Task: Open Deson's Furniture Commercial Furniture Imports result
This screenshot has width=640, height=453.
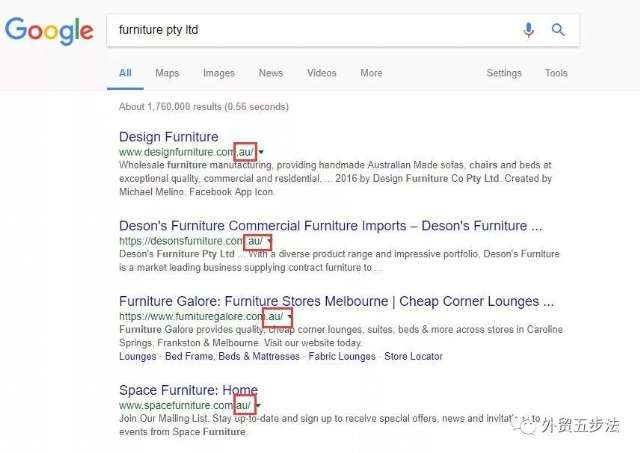Action: [x=331, y=226]
